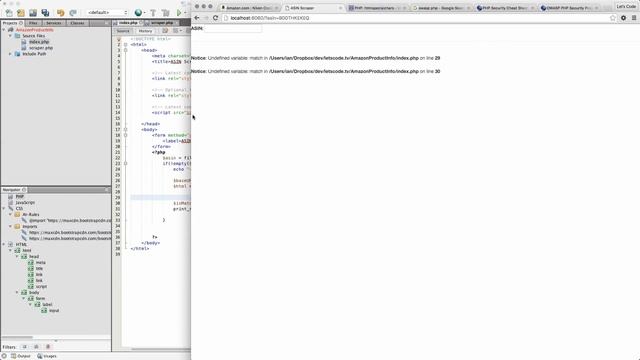Click the browser back arrow
Viewport: 640px width, 360px height.
197,18
